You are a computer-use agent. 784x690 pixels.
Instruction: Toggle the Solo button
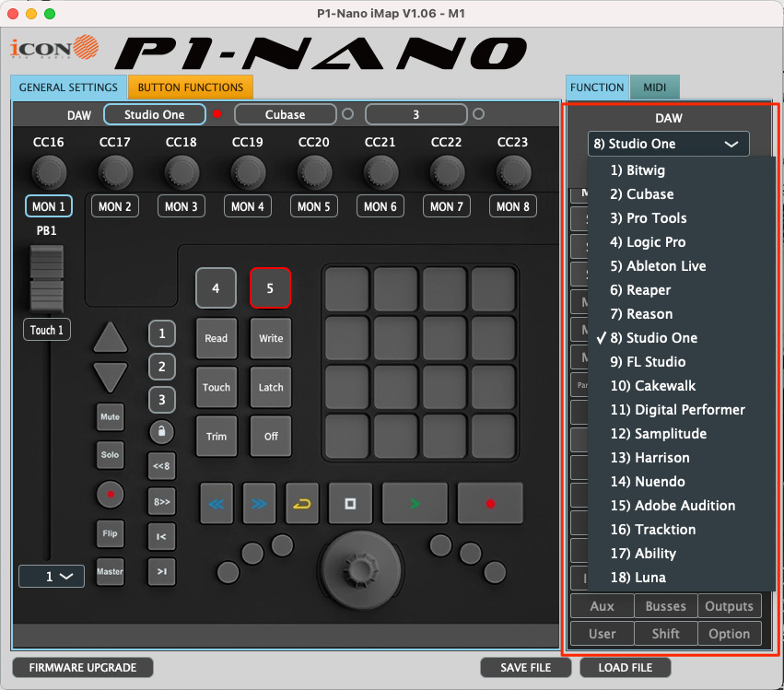(x=110, y=454)
